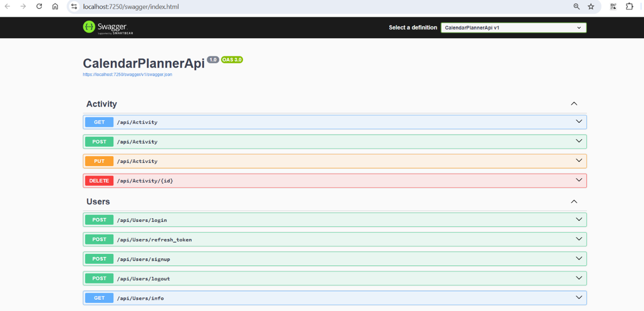The height and width of the screenshot is (311, 644).
Task: Collapse the Activity section
Action: 574,104
